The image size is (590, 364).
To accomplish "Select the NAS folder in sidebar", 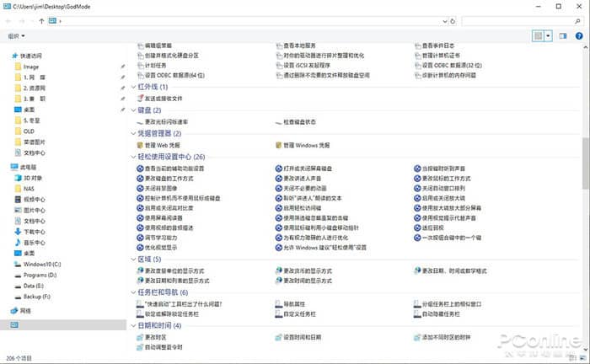I will pyautogui.click(x=29, y=189).
